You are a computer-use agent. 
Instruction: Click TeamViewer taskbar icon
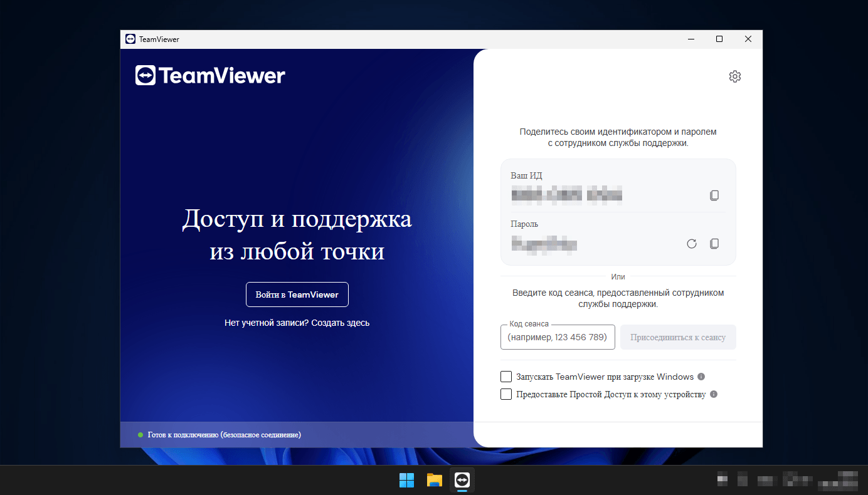point(462,480)
